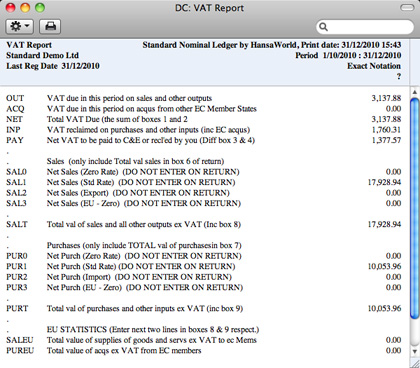Click the window resize grip corner
The image size is (420, 368).
point(415,362)
